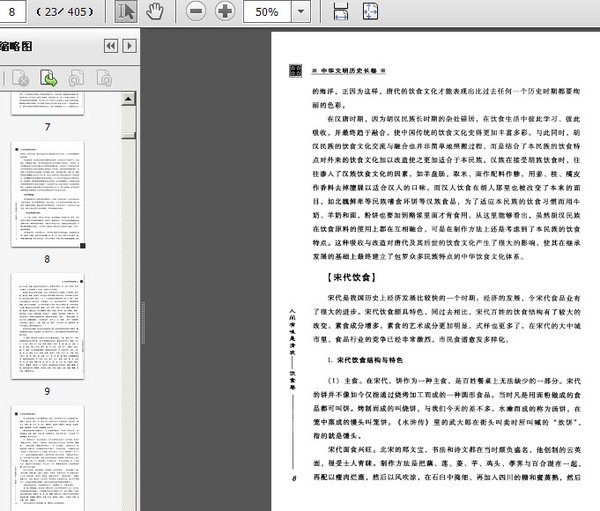Click the 50% zoom value field
Viewport: 600px width, 511px height.
267,11
